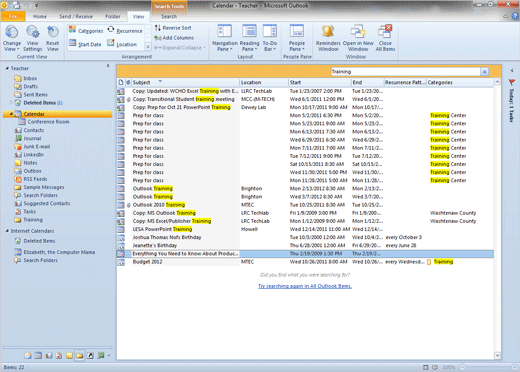Expand the Arrangement gallery arrow

point(148,46)
